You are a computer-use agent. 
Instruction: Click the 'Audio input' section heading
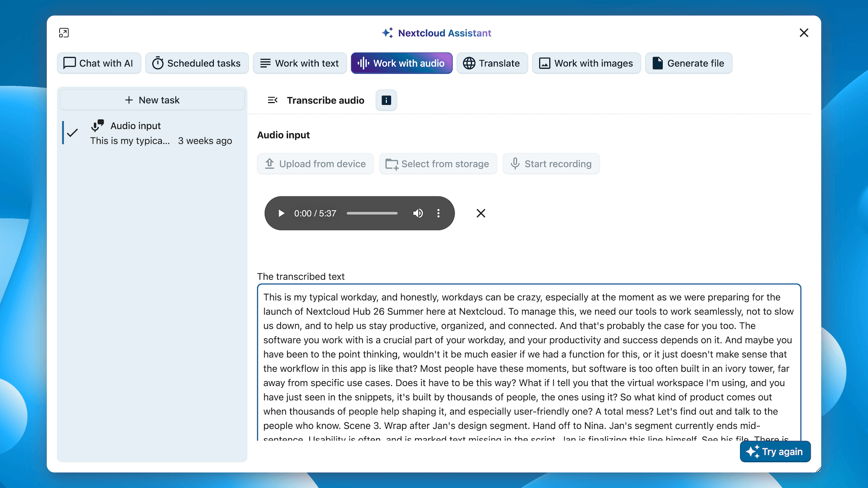(x=283, y=135)
